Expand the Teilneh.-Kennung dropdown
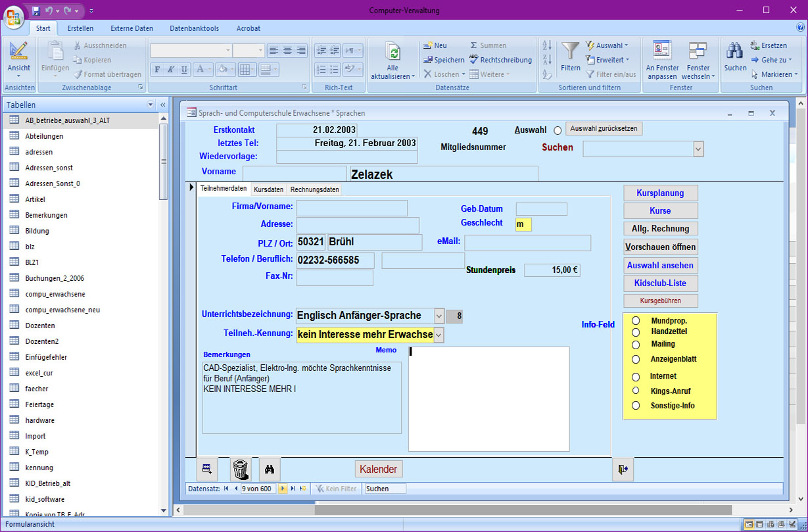The image size is (808, 532). (x=439, y=335)
